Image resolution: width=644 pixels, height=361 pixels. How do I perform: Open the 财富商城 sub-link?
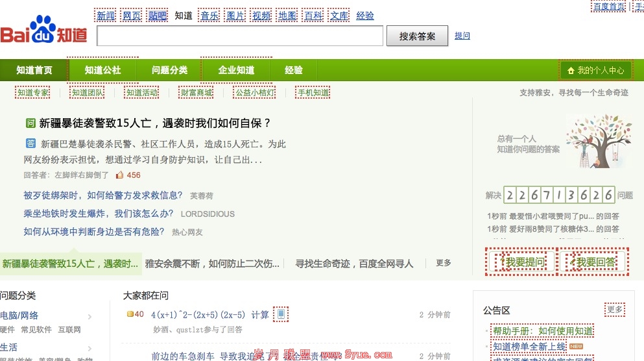[197, 93]
